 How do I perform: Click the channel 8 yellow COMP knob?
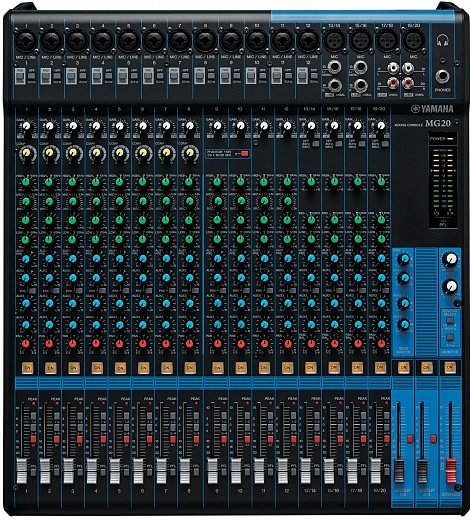[190, 153]
